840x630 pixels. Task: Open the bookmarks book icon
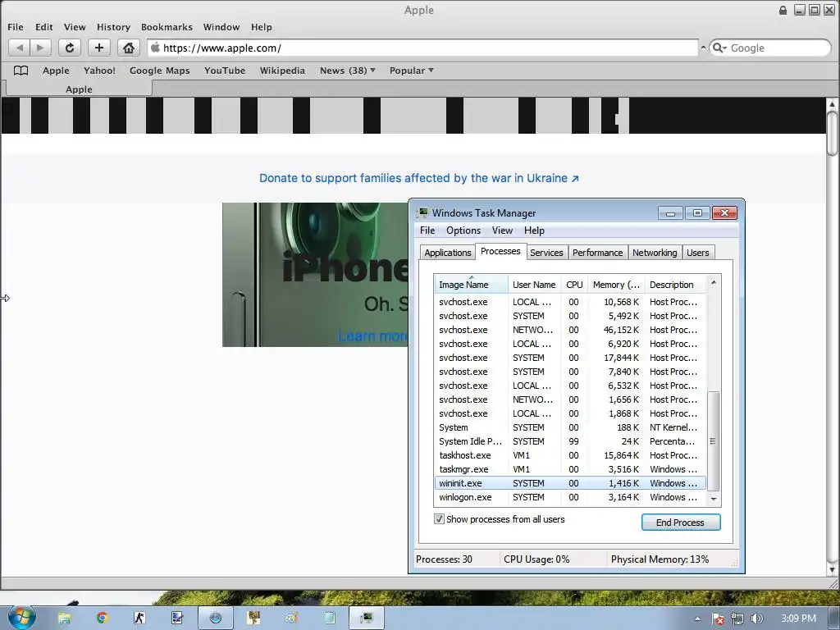pyautogui.click(x=21, y=71)
